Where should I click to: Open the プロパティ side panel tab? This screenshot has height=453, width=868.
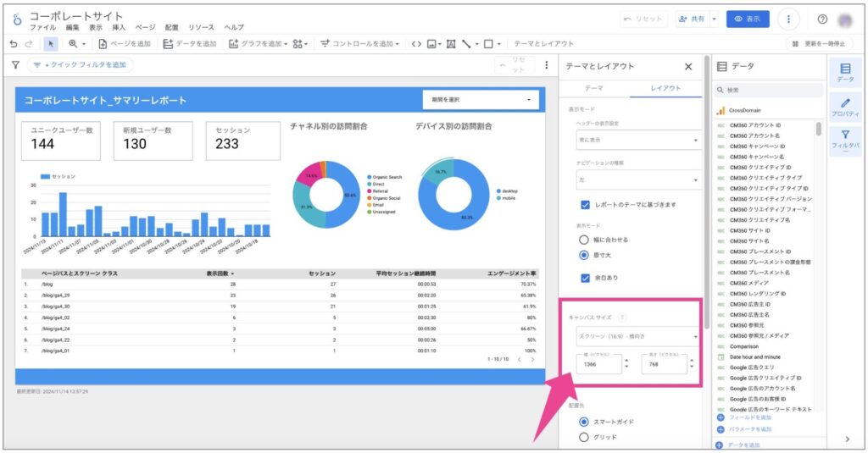pos(845,108)
